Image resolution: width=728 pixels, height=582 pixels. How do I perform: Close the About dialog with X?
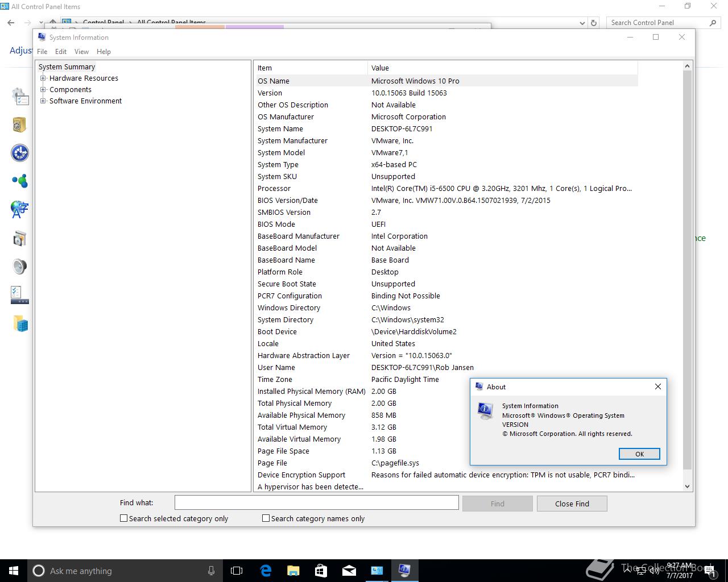(658, 386)
